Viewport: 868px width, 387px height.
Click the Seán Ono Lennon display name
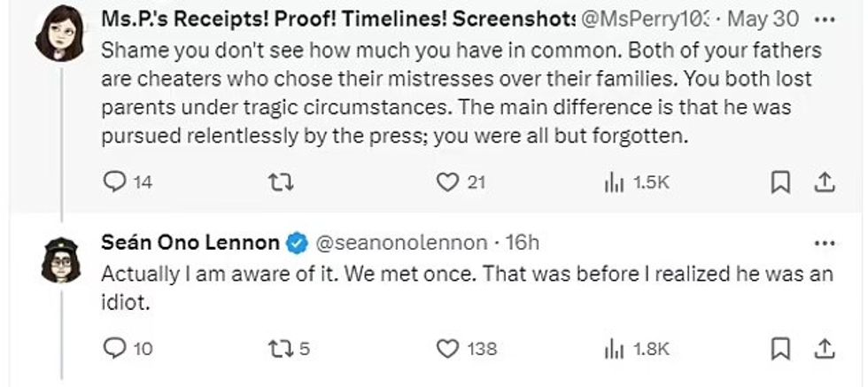pyautogui.click(x=190, y=243)
